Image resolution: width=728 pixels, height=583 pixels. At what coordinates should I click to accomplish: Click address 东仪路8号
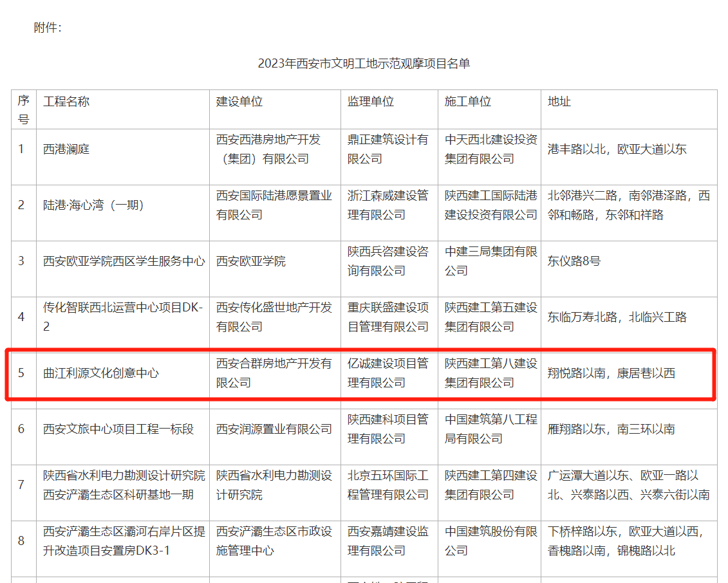(x=574, y=261)
